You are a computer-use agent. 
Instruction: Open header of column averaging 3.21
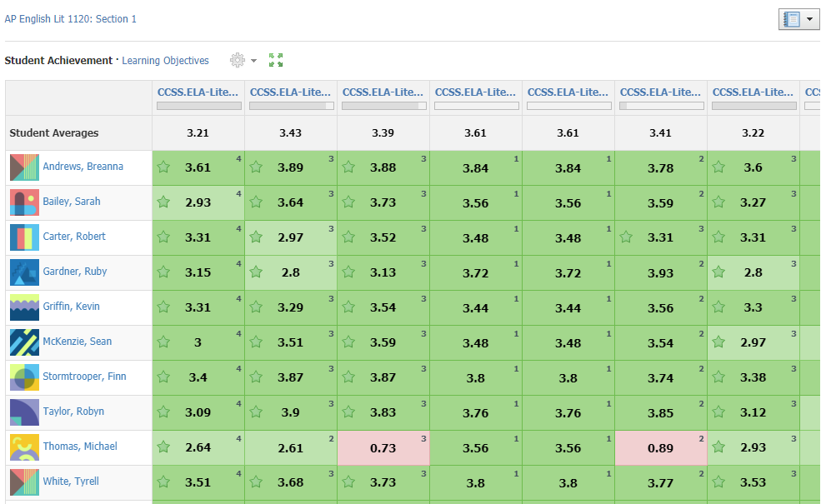tap(198, 92)
